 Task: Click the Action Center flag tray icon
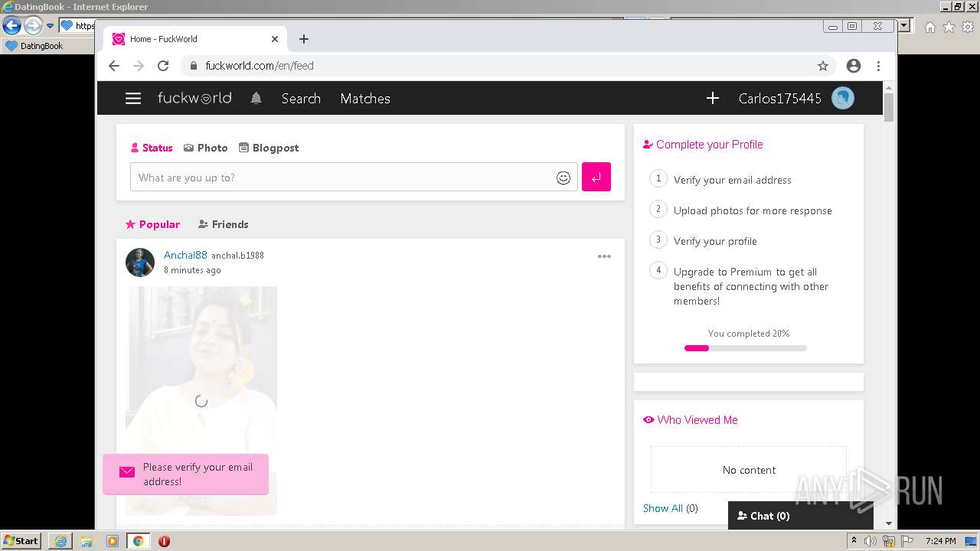pyautogui.click(x=907, y=541)
